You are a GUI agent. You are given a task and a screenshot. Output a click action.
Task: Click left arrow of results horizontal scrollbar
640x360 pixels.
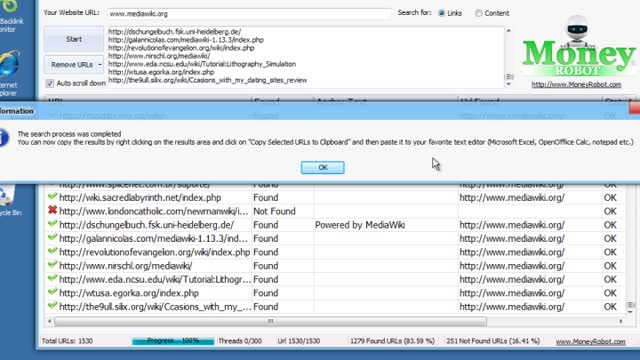pyautogui.click(x=49, y=322)
